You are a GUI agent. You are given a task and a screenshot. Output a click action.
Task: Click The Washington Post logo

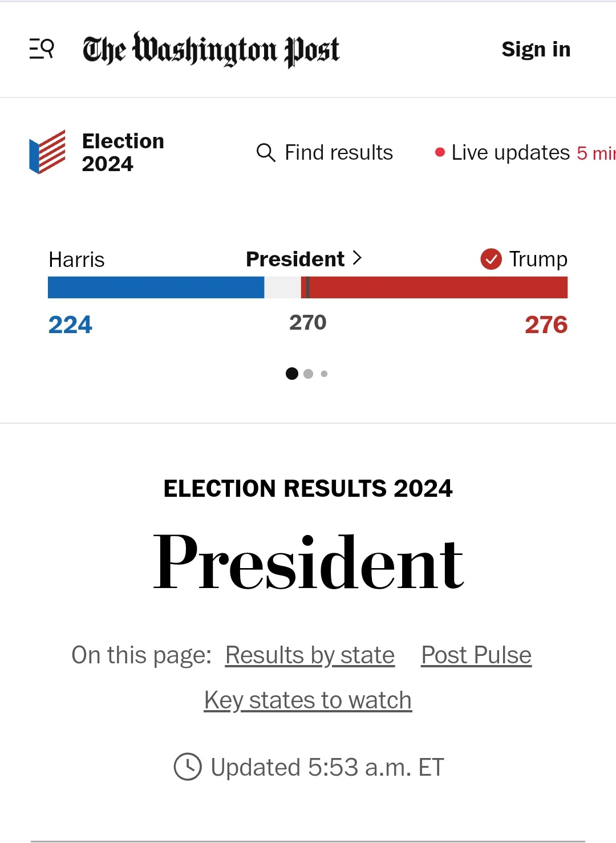click(x=211, y=50)
